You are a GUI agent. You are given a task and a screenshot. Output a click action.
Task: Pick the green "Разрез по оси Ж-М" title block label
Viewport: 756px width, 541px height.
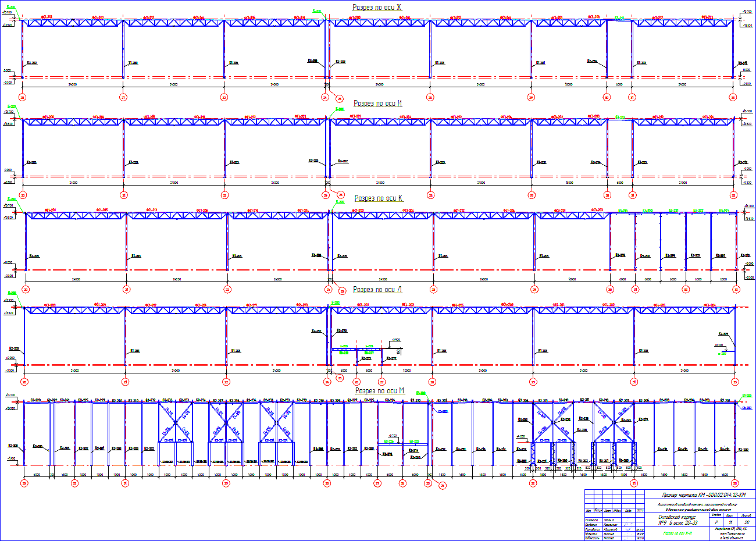coord(677,532)
